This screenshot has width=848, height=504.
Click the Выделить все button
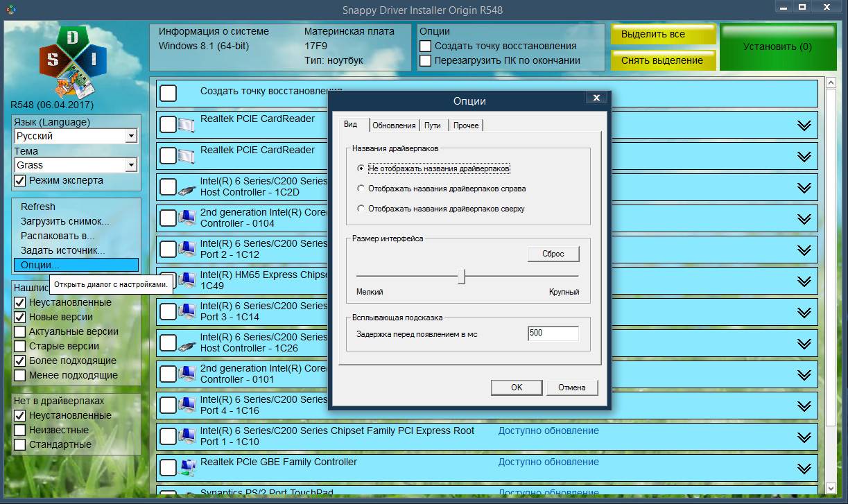(x=663, y=35)
